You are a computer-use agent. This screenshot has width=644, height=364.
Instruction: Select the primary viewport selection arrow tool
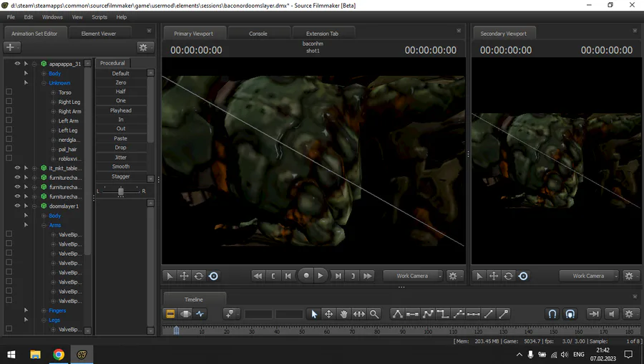click(170, 276)
